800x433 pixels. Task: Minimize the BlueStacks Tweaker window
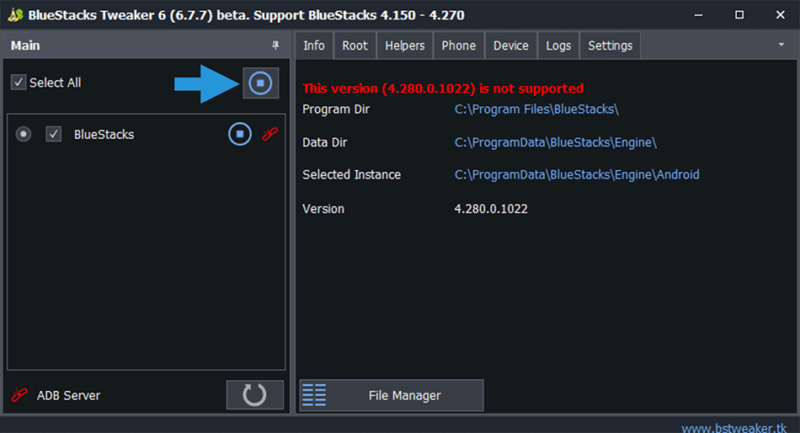point(698,15)
